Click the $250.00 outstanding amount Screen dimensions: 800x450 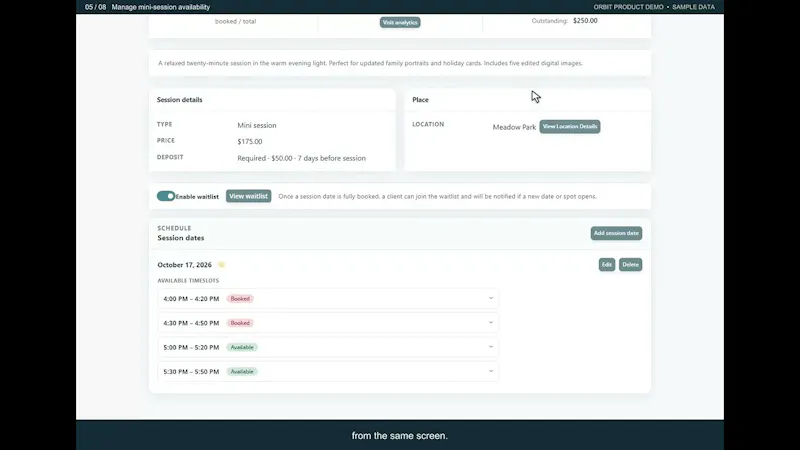[x=585, y=21]
